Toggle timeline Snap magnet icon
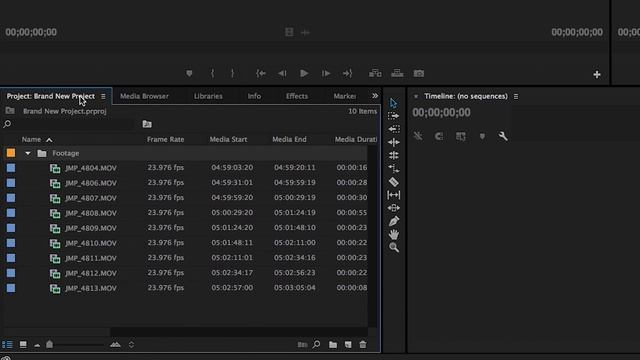The image size is (640, 360). point(439,136)
